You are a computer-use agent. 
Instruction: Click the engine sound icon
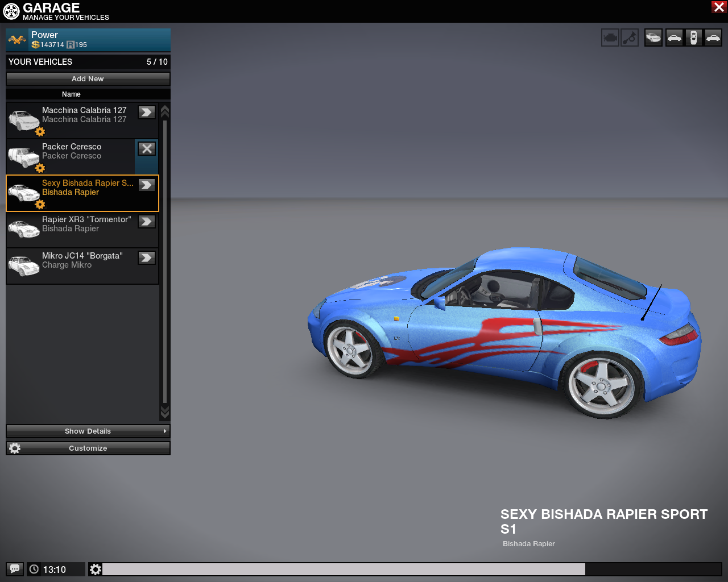coord(610,38)
